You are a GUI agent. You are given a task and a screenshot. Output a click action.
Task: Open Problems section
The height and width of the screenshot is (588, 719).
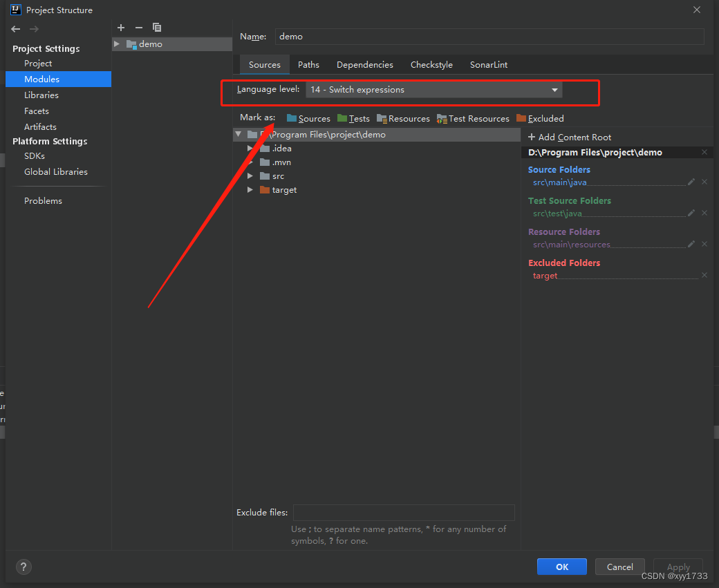tap(43, 201)
